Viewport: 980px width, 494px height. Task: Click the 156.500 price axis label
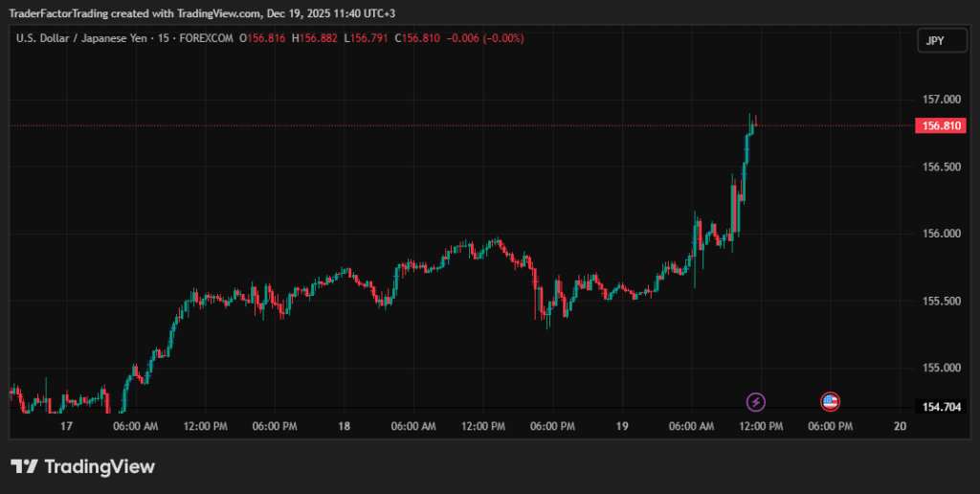(942, 167)
